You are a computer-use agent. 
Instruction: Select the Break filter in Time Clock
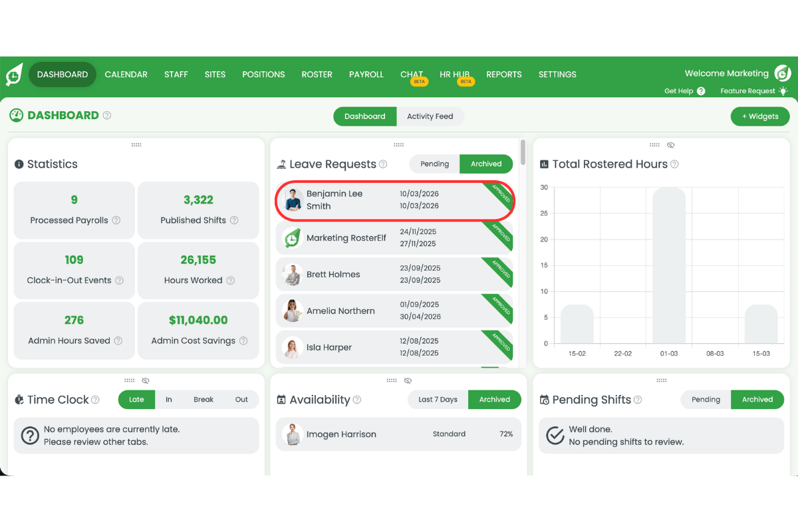(203, 400)
